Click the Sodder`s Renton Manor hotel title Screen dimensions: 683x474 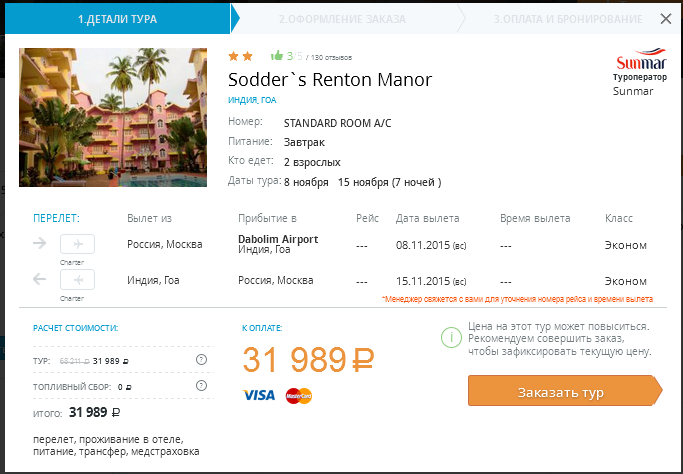coord(330,80)
